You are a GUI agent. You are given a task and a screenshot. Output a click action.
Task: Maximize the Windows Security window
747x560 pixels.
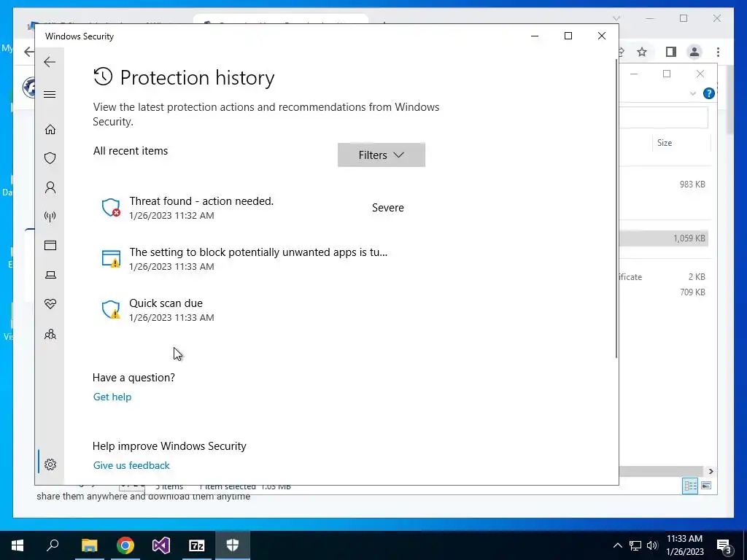coord(568,36)
